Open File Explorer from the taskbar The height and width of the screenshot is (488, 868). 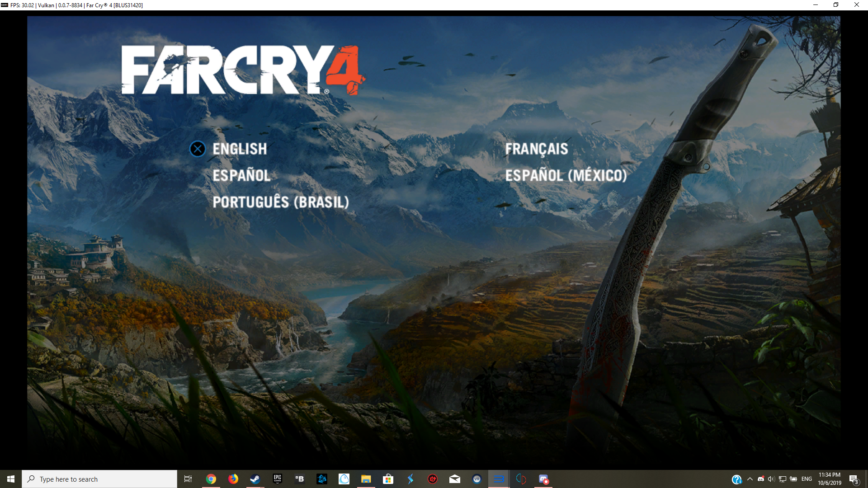pyautogui.click(x=366, y=479)
